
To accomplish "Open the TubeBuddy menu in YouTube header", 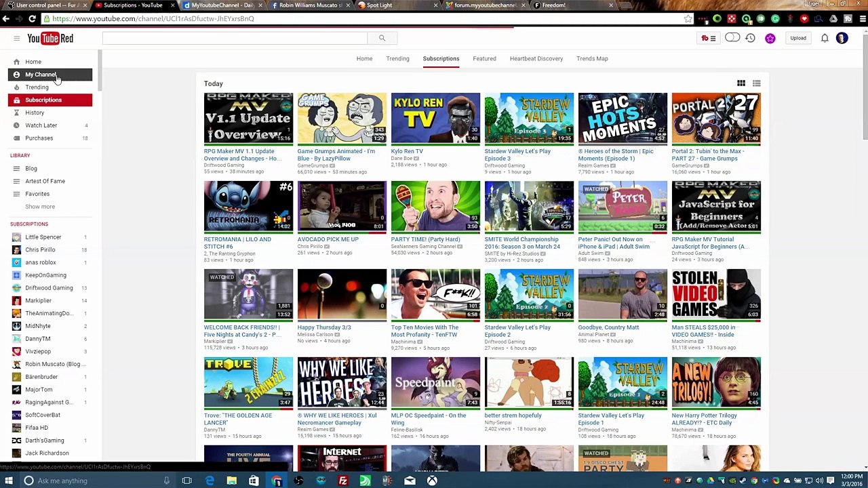I will (x=709, y=39).
